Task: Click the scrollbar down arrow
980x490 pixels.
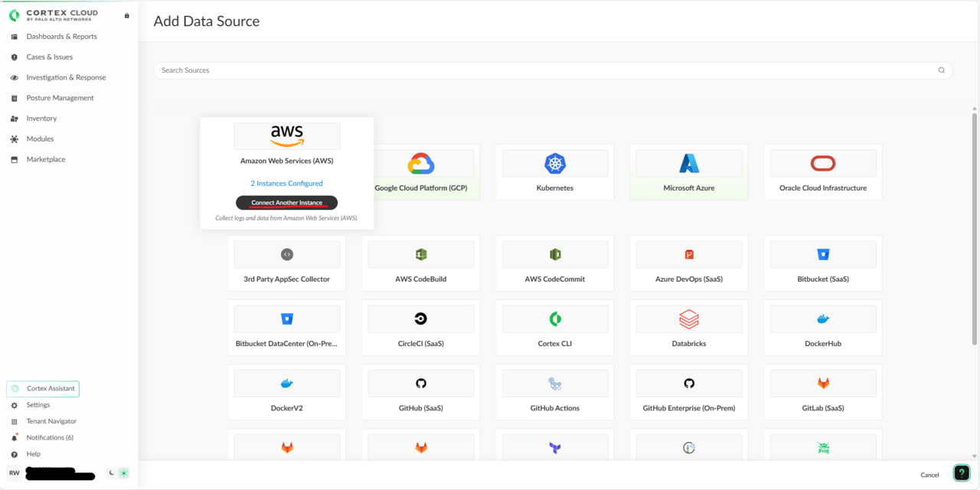Action: tap(975, 456)
